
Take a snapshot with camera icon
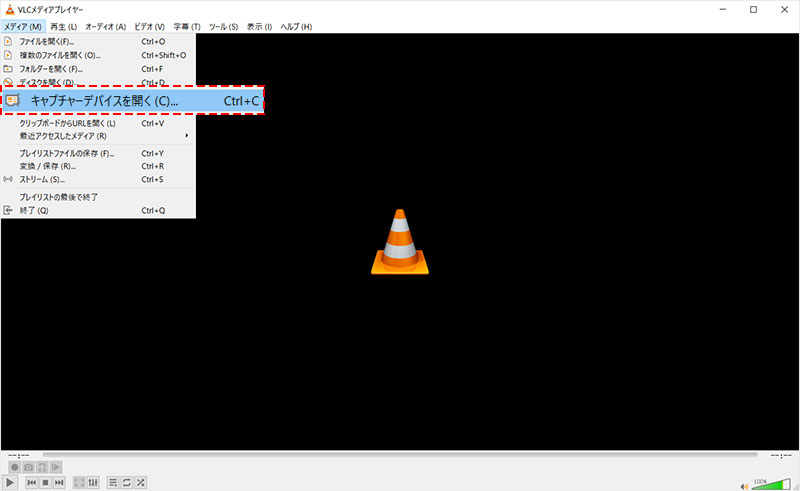[29, 467]
